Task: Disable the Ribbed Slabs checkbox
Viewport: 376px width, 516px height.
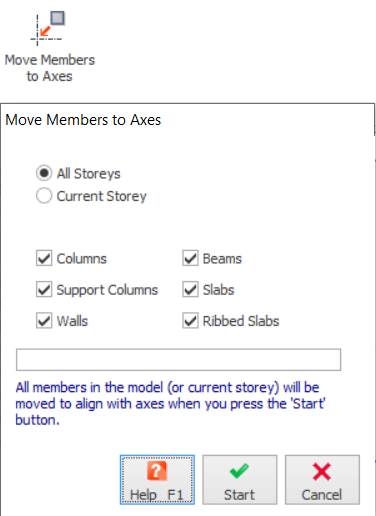Action: pos(190,321)
